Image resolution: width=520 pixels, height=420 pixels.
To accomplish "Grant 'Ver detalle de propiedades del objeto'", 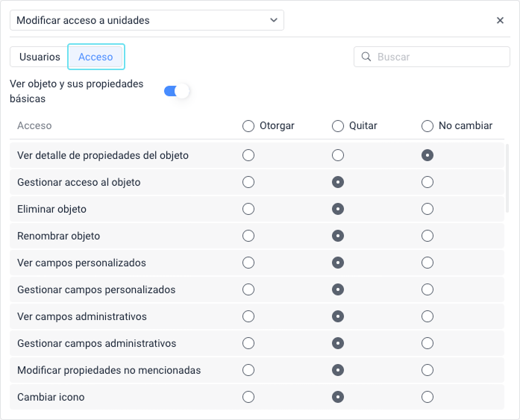I will pos(248,155).
